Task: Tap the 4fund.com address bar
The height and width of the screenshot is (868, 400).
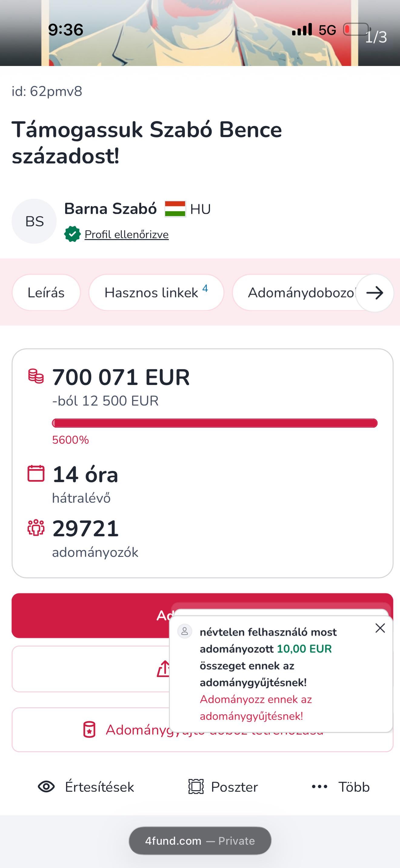Action: pyautogui.click(x=200, y=841)
